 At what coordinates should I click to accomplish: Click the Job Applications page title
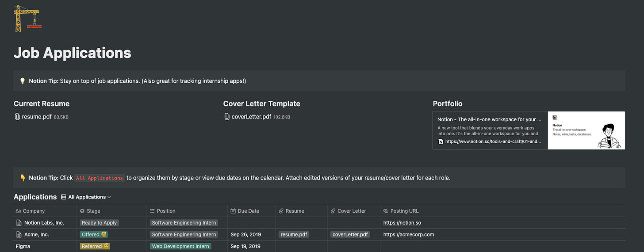click(x=73, y=53)
